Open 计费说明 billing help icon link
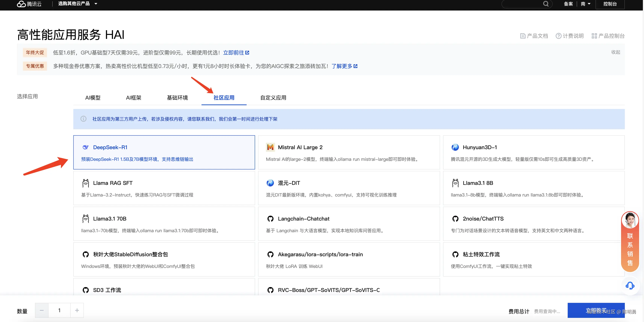 558,36
